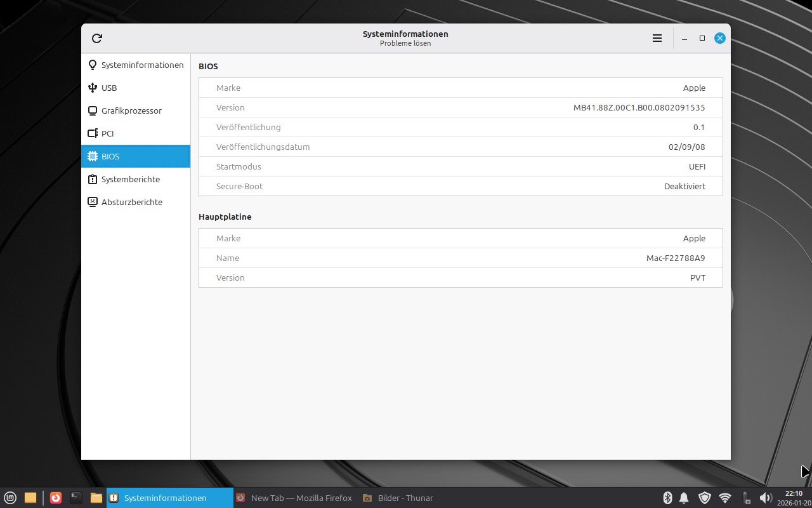This screenshot has height=508, width=812.
Task: Click the Grafikprozessor monitor icon
Action: tap(93, 110)
